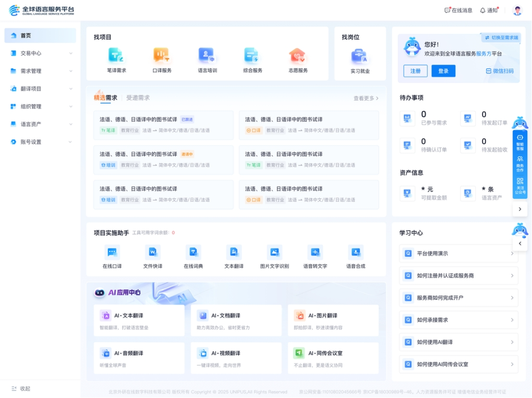The width and height of the screenshot is (532, 398).
Task: Switch to the 受邀需求 tab
Action: (138, 98)
